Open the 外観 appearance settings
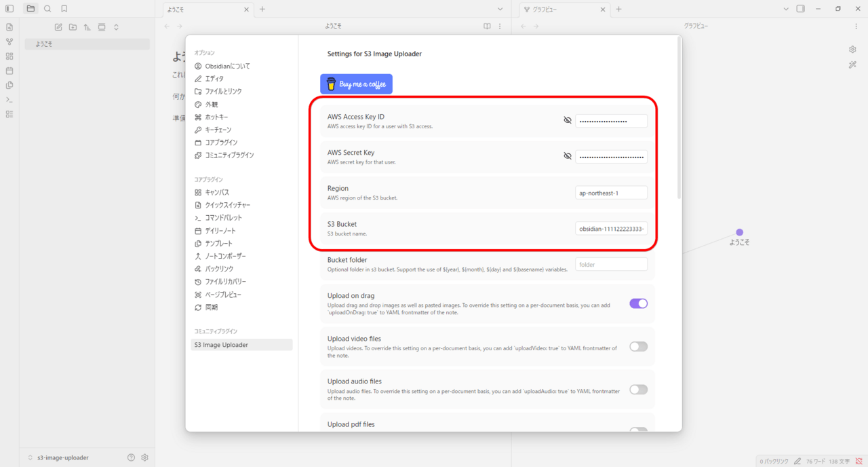The height and width of the screenshot is (467, 868). tap(241, 105)
